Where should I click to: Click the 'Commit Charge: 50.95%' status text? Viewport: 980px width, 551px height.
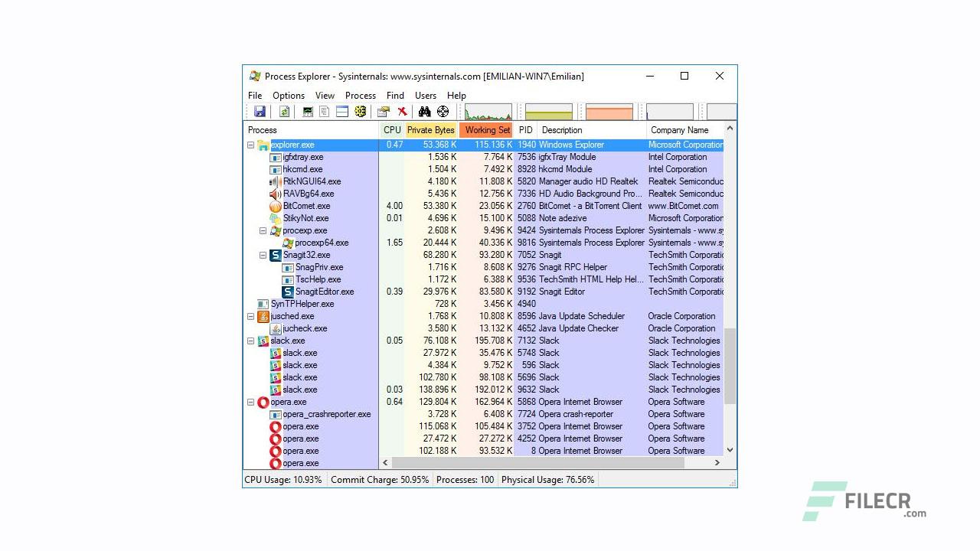click(380, 480)
